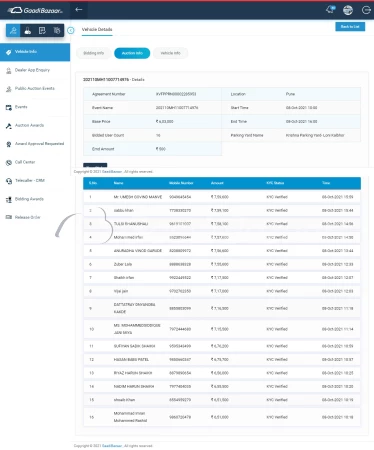
Task: Select the Auction Info tab
Action: point(132,53)
